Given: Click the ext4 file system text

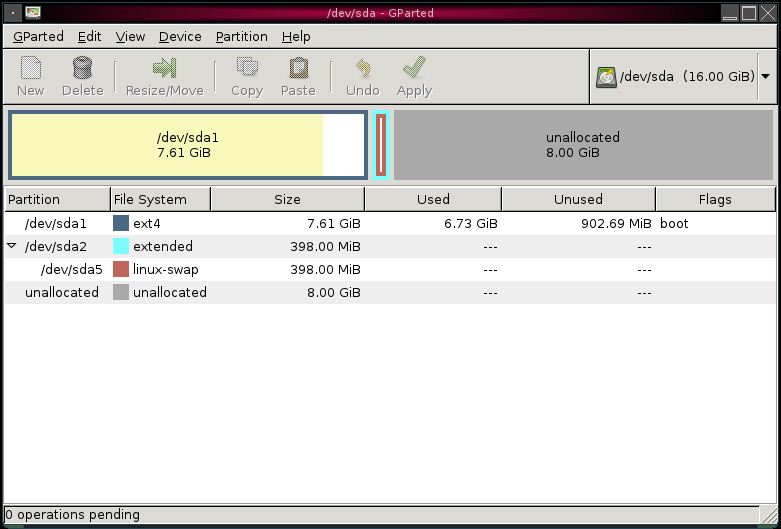Looking at the screenshot, I should [146, 224].
